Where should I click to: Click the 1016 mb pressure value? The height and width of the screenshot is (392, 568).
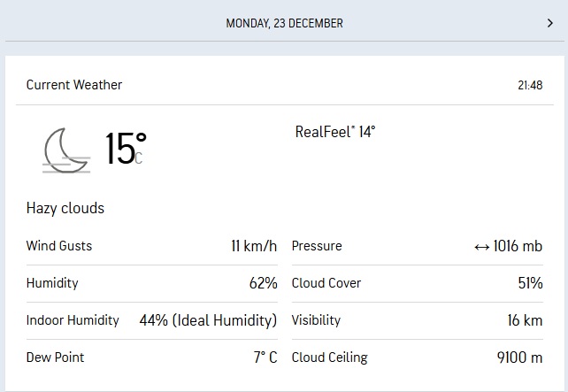click(x=518, y=246)
